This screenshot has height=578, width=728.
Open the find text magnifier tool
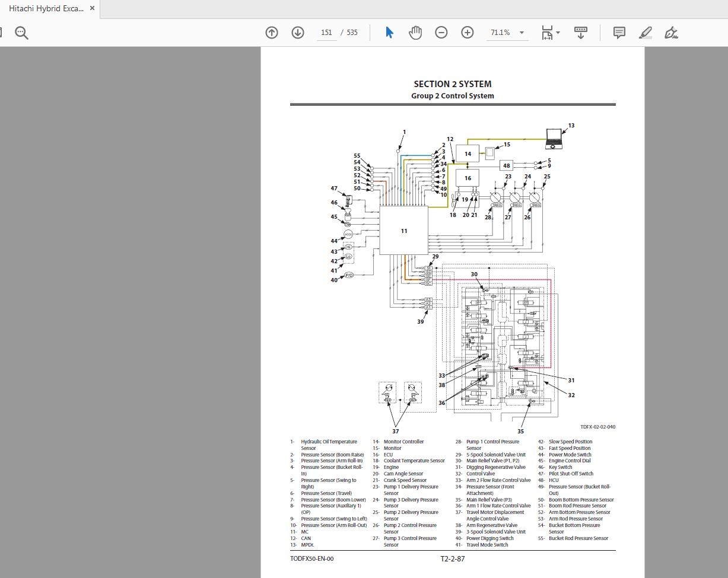point(21,33)
